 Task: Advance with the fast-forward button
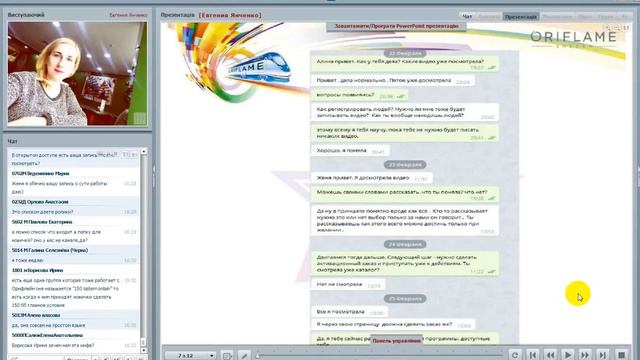[x=585, y=355]
